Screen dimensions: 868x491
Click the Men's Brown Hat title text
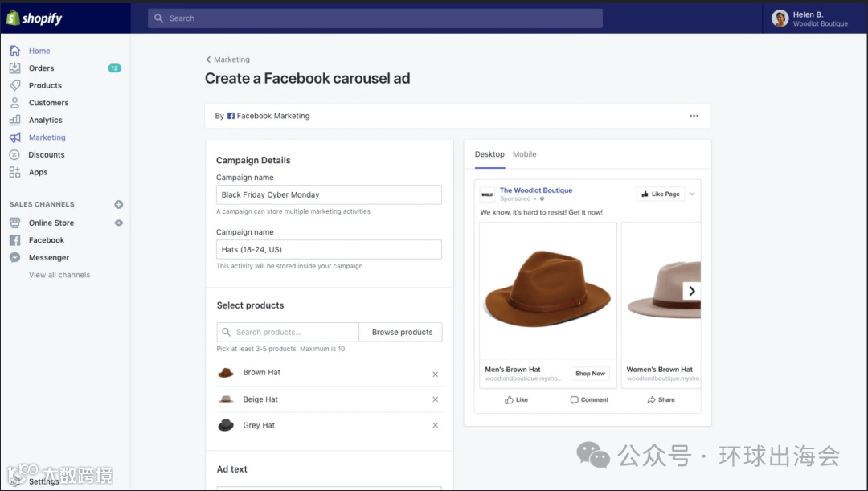point(513,369)
